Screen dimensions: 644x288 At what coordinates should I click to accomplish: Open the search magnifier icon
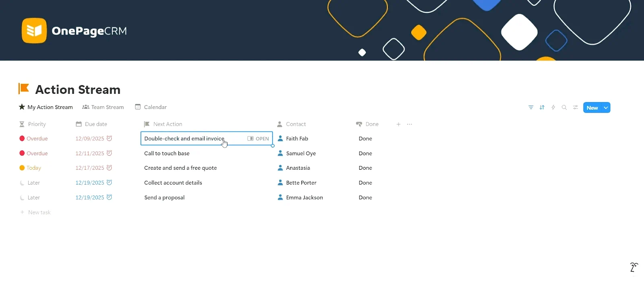pos(564,107)
